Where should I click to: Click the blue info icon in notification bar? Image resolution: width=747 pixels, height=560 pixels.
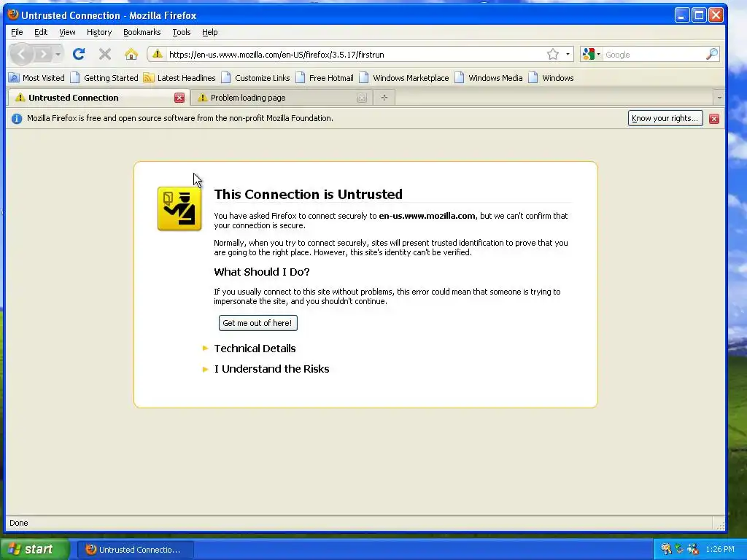(17, 119)
